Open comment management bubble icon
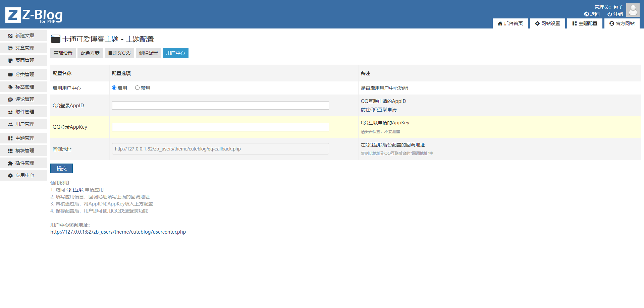The width and height of the screenshot is (644, 308). click(x=10, y=100)
